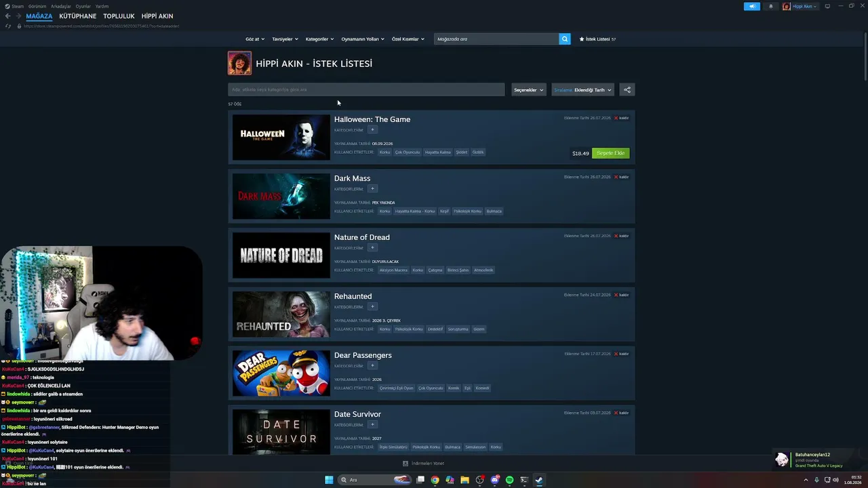The height and width of the screenshot is (488, 868).
Task: Open Discord from the taskbar
Action: [494, 480]
